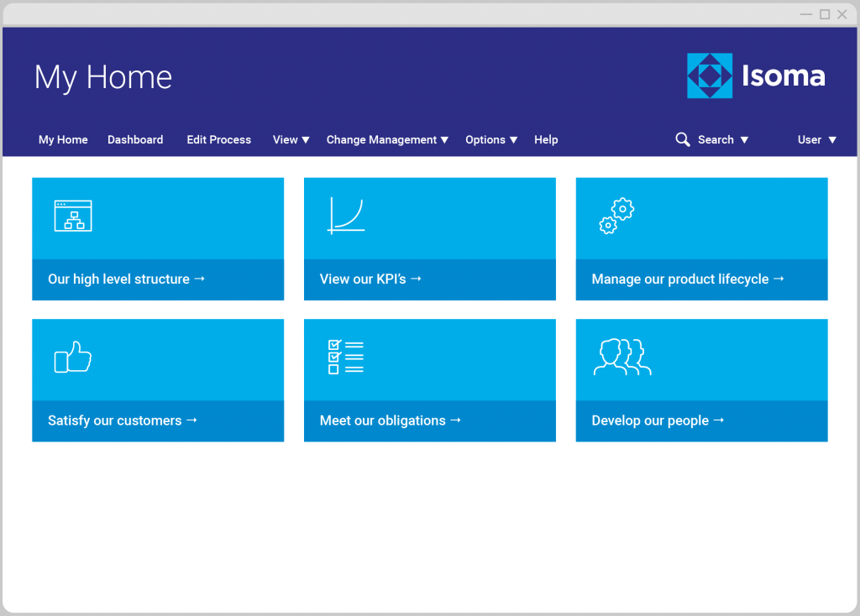
Task: Click the KPI growth curve graph icon
Action: tap(345, 216)
